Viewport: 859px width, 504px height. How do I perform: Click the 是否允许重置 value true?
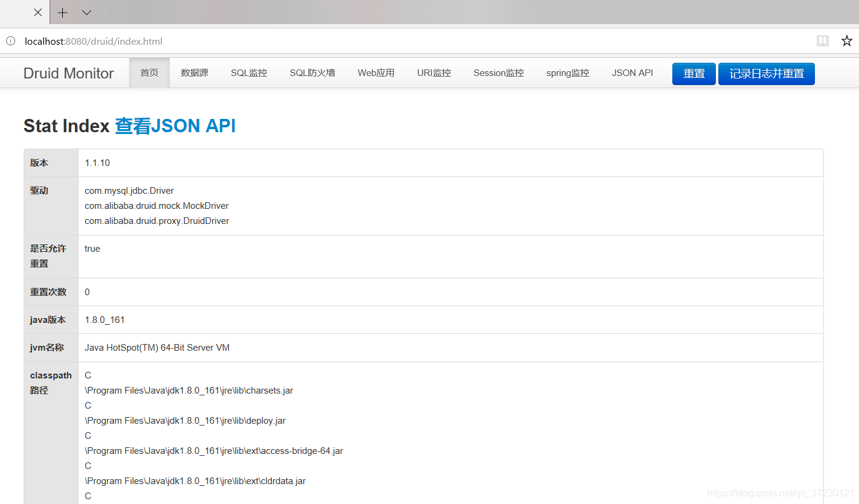[x=92, y=249]
